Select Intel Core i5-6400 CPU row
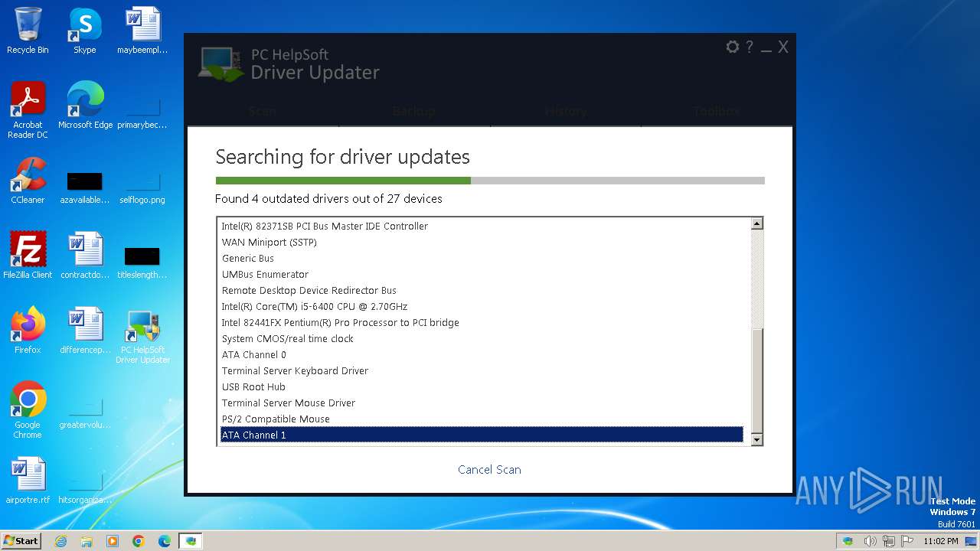 point(482,307)
